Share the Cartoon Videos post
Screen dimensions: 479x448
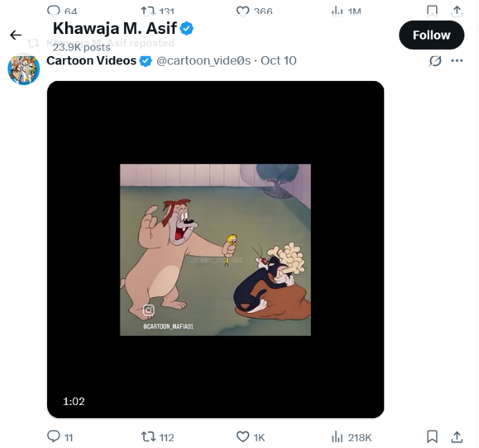457,437
